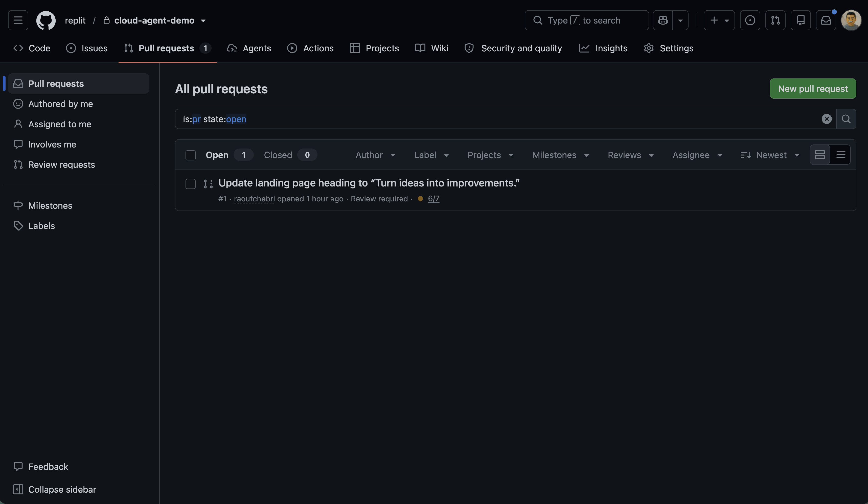This screenshot has height=504, width=868.
Task: Switch to compact list density view
Action: click(x=840, y=155)
